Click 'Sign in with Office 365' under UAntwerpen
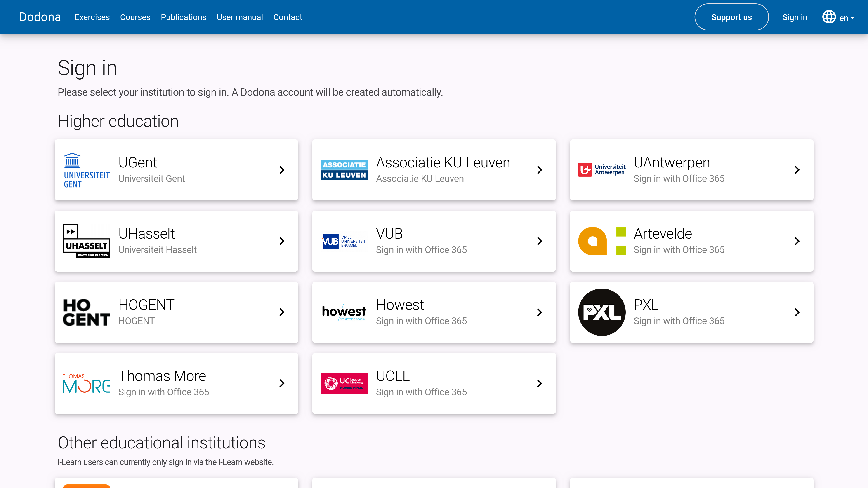 click(679, 178)
